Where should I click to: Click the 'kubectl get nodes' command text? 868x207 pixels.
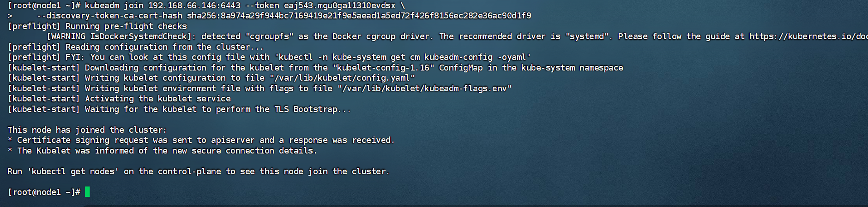[x=73, y=172]
